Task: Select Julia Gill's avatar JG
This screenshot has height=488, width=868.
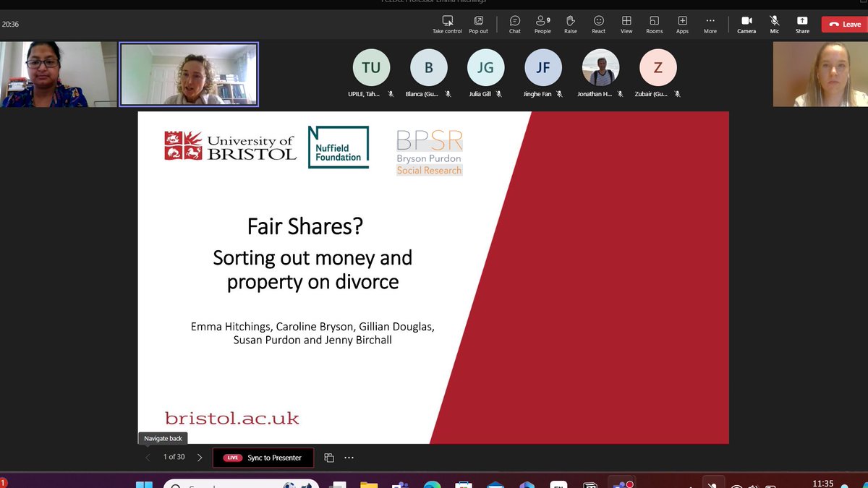Action: click(486, 68)
